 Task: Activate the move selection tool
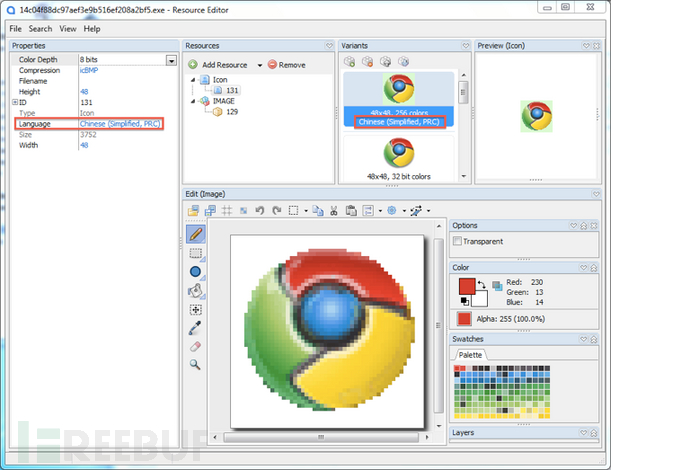(x=195, y=310)
